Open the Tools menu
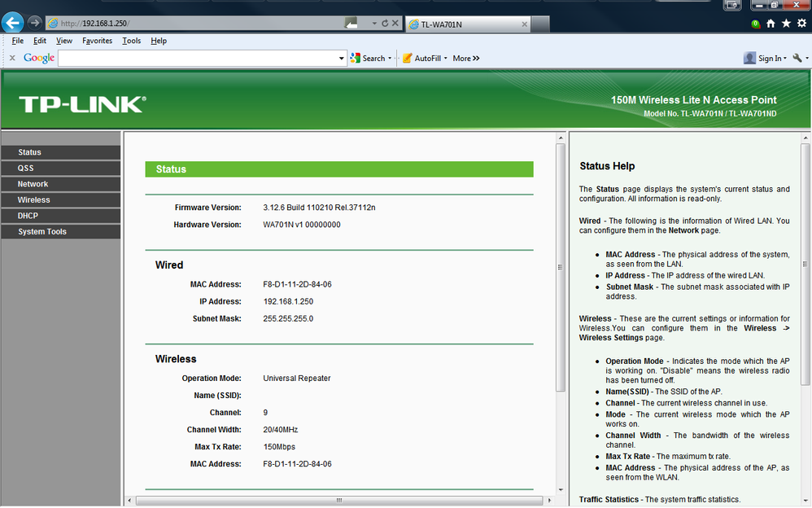812x508 pixels. (x=132, y=41)
